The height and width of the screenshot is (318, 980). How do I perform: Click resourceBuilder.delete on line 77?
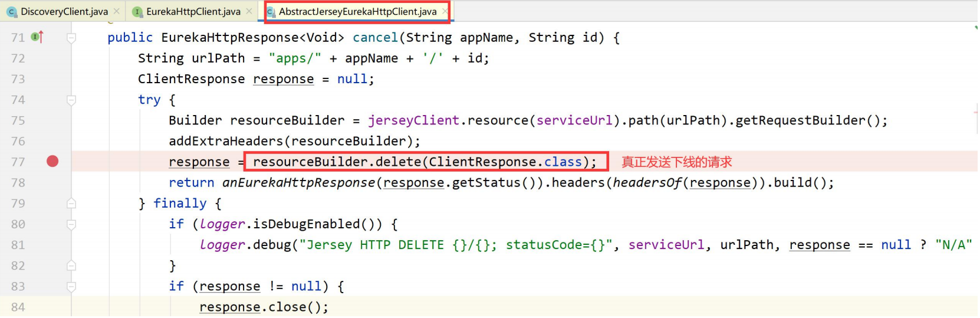(x=336, y=162)
